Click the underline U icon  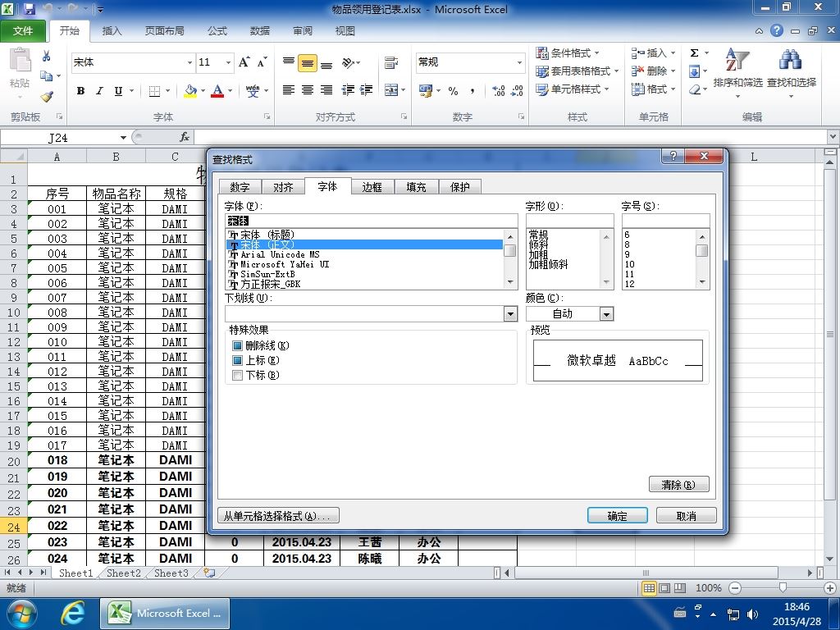pyautogui.click(x=118, y=91)
